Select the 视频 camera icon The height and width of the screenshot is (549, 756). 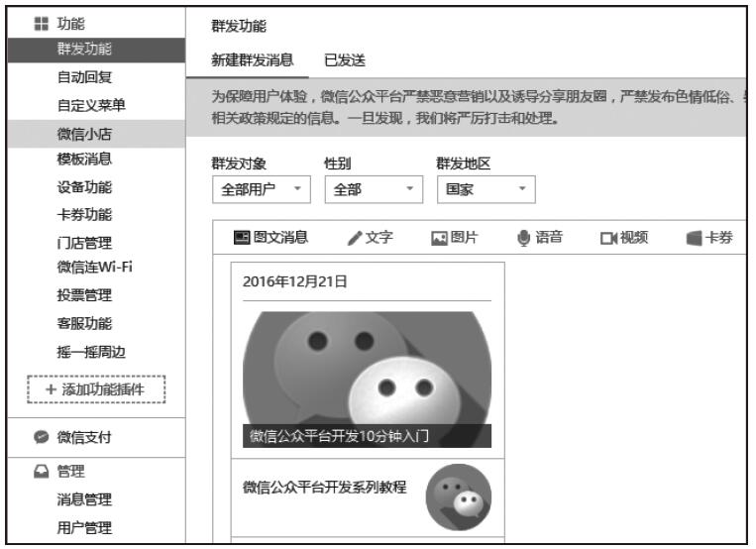[606, 238]
